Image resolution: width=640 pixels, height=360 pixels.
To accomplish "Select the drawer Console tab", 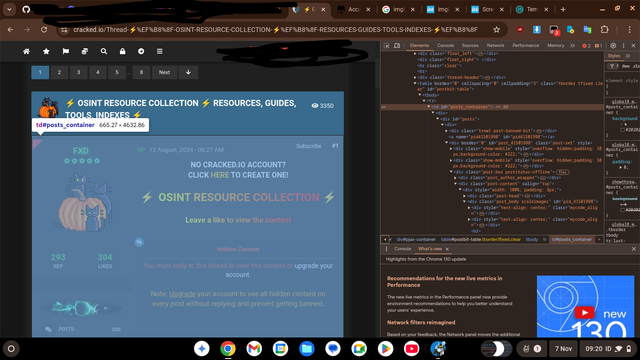I will pos(402,249).
